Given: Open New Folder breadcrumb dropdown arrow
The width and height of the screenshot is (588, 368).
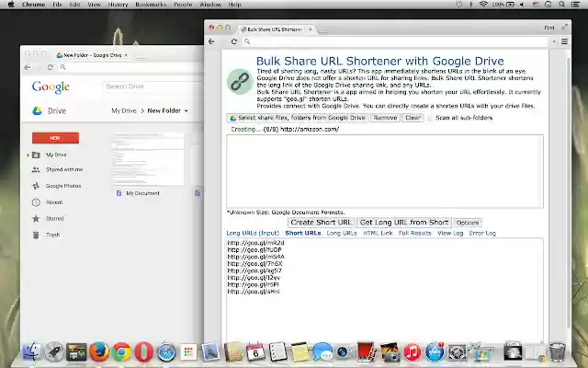Looking at the screenshot, I should (186, 110).
